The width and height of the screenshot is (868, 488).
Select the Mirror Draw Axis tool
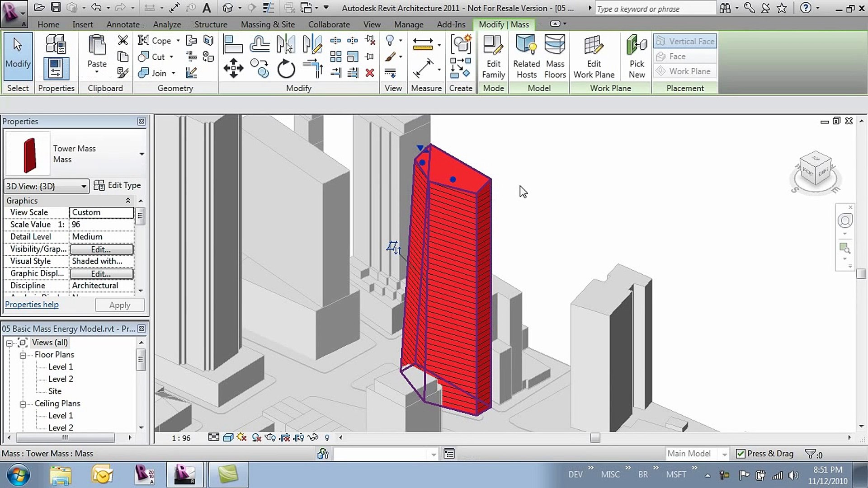(x=312, y=44)
